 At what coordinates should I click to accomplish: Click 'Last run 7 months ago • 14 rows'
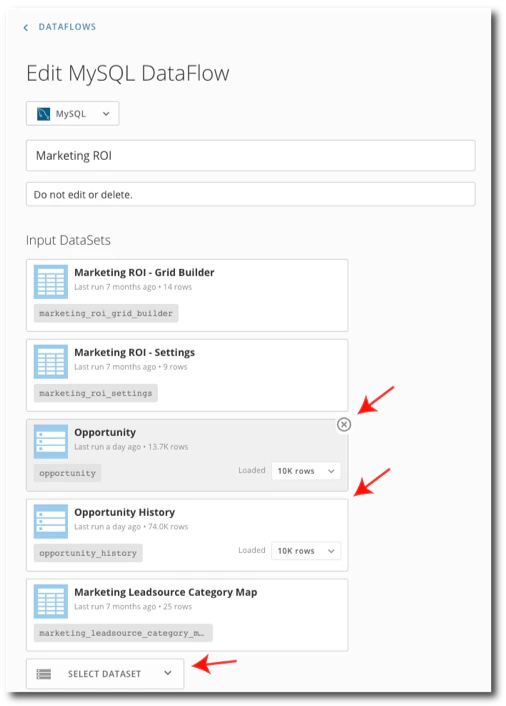[x=133, y=287]
